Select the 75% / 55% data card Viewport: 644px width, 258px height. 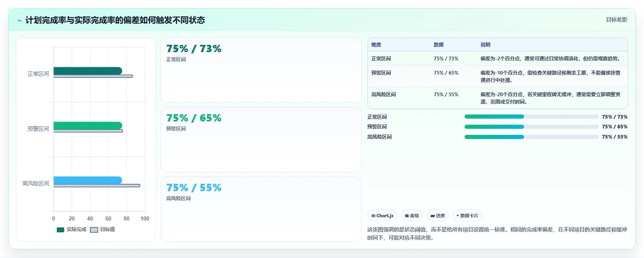pos(261,209)
